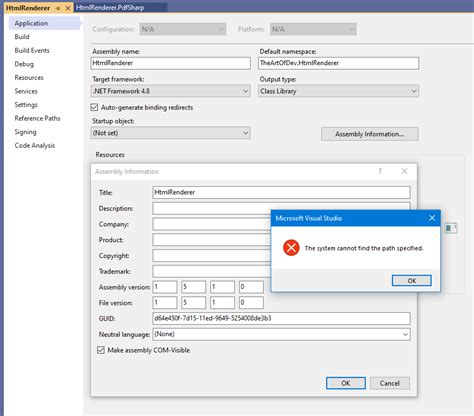Screen dimensions: 474x416
Task: Click Assembly version minor field
Action: pos(193,287)
